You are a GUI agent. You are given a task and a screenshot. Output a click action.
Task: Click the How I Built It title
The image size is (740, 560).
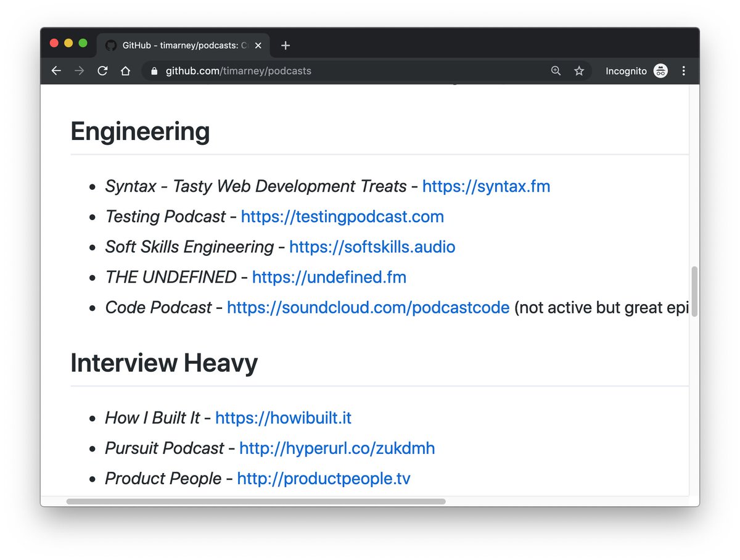click(152, 418)
